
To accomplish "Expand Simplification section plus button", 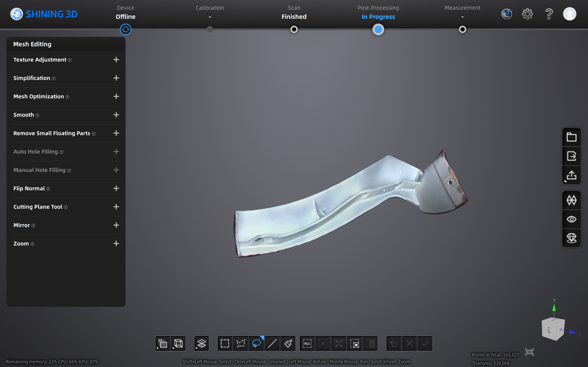I will coord(116,78).
